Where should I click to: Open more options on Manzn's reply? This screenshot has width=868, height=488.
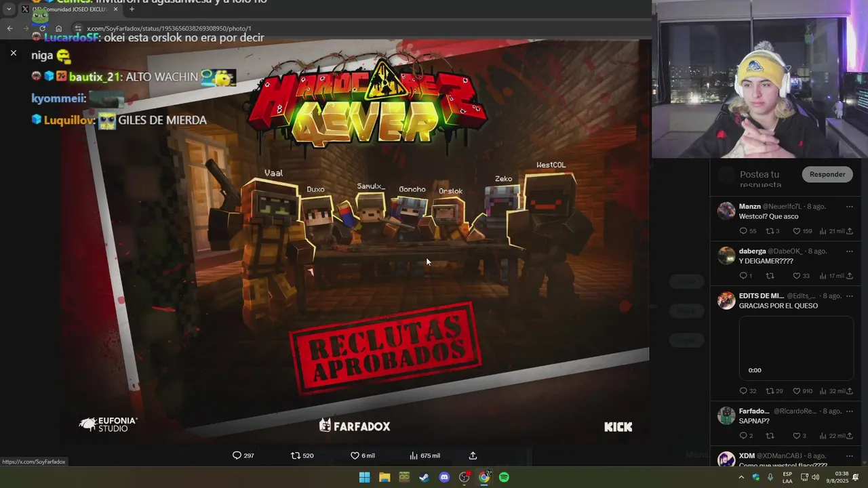click(849, 206)
